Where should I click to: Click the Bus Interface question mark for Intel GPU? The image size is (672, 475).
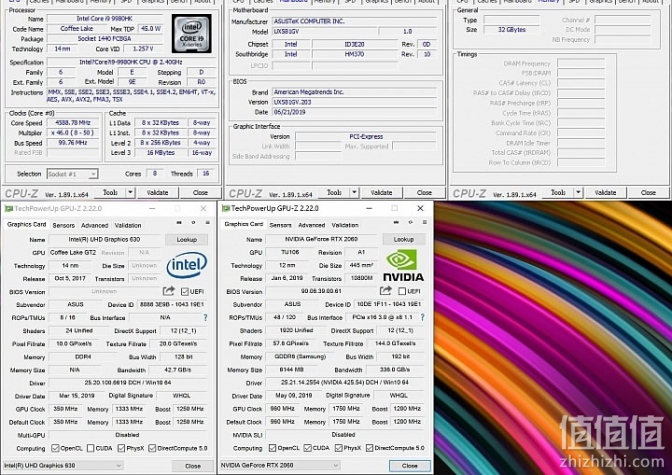(205, 318)
